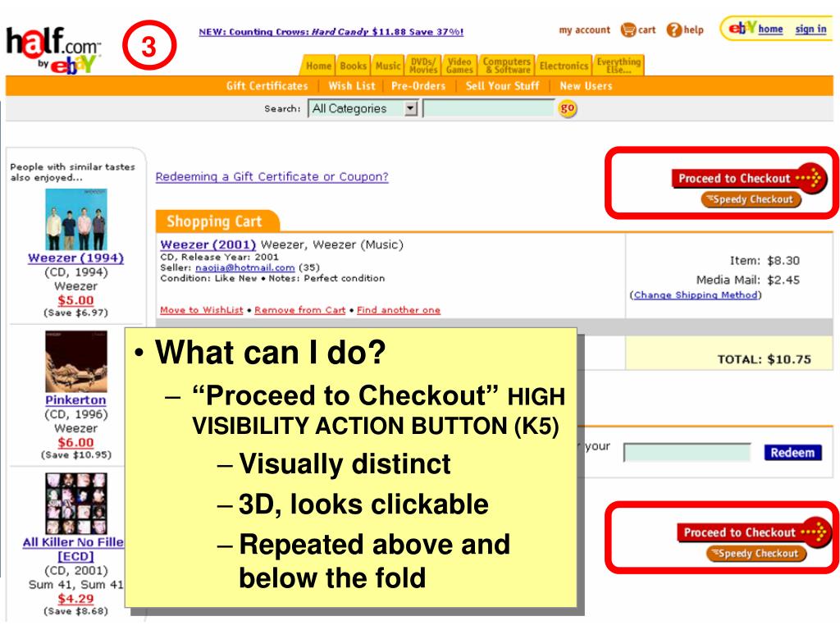Click bottom Speedy Checkout button
Image resolution: width=840 pixels, height=630 pixels.
click(x=756, y=554)
